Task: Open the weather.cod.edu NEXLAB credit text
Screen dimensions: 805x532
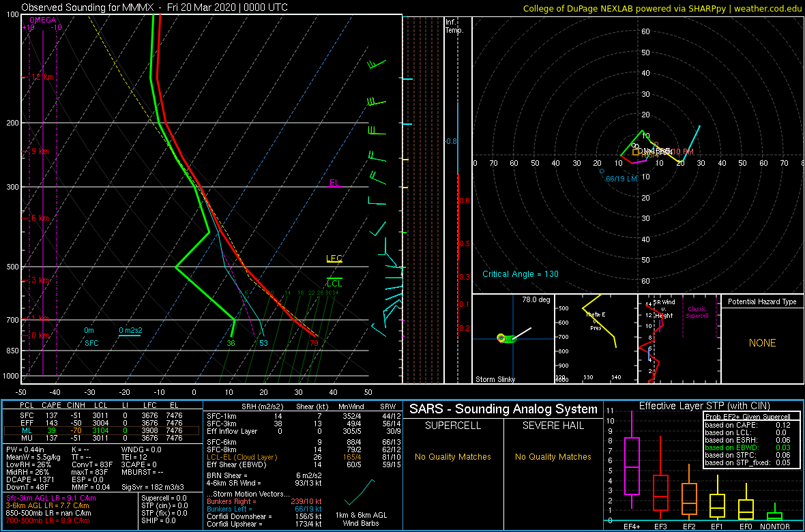Action: [x=662, y=8]
